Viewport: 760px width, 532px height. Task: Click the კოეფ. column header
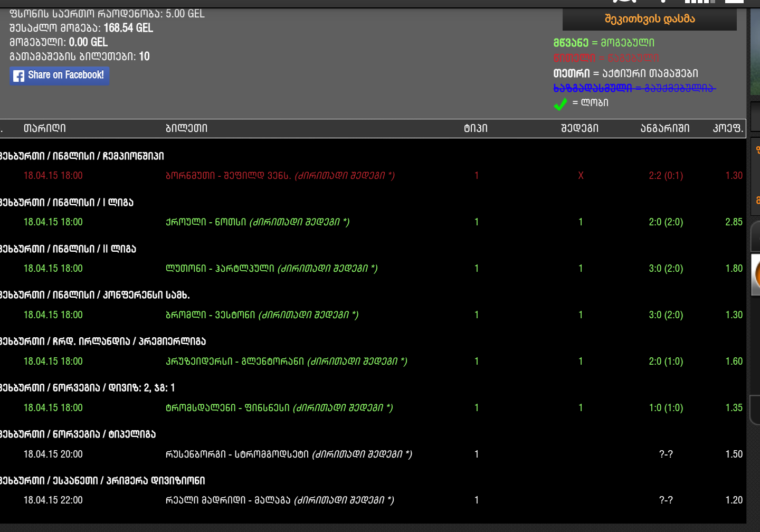(x=728, y=128)
